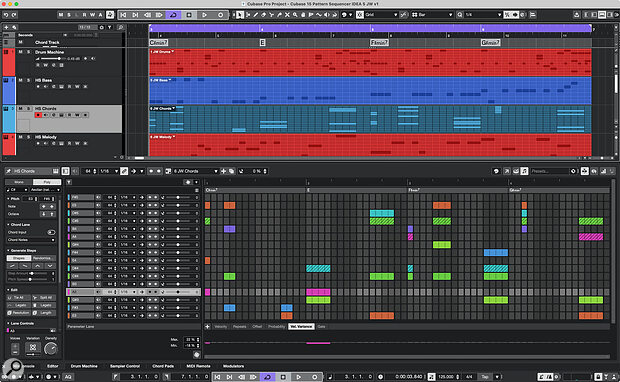Screen dimensions: 620x382
Task: Solo the HS Bass track
Action: point(28,80)
